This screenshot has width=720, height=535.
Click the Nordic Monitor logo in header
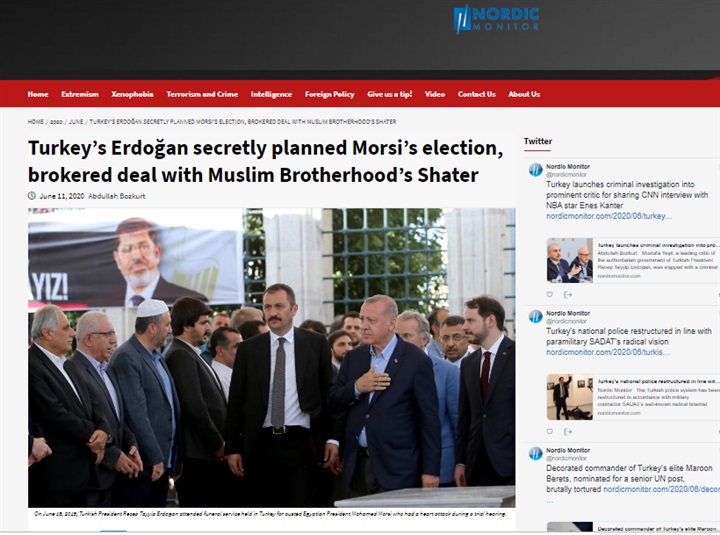496,19
